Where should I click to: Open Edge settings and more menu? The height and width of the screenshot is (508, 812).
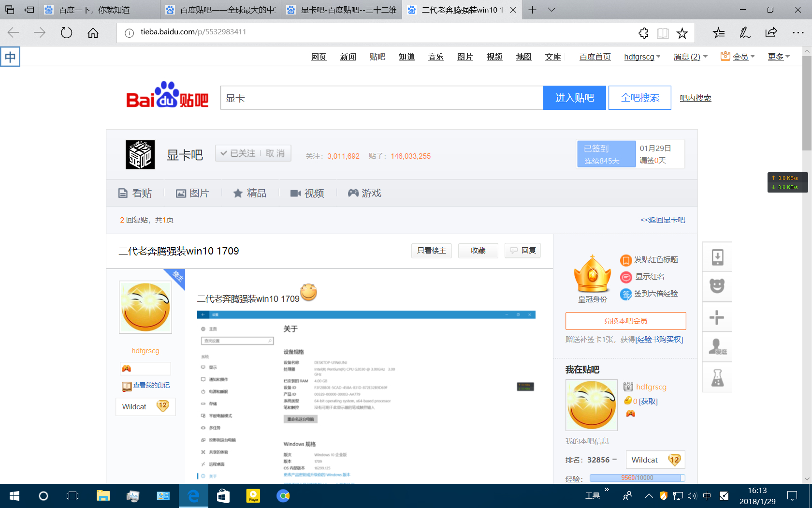(798, 33)
